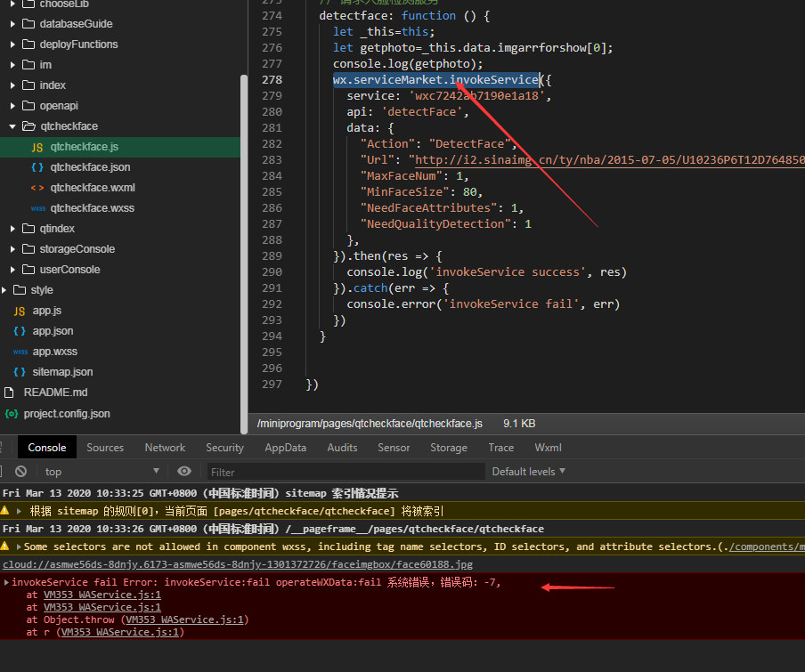The image size is (805, 672).
Task: Click the databaseGuide folder icon
Action: click(x=28, y=24)
